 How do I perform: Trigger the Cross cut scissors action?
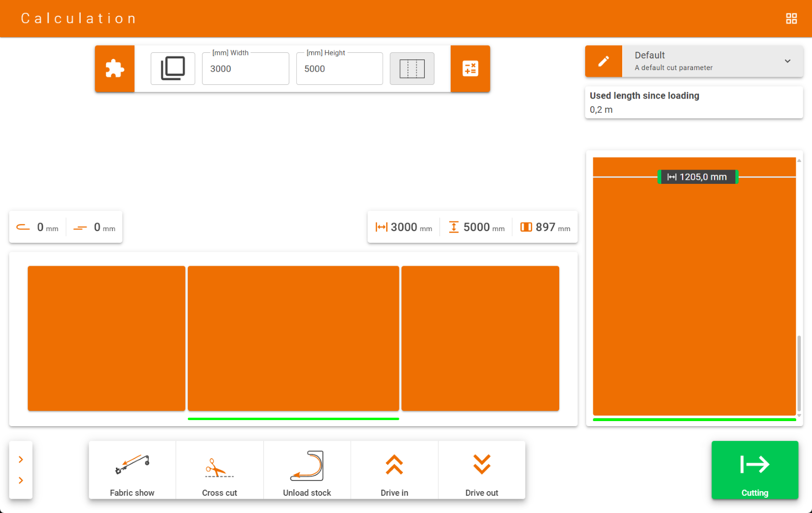[x=220, y=470]
